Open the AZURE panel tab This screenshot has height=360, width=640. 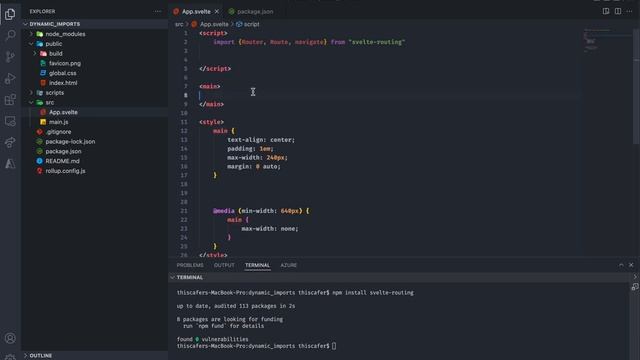point(289,265)
